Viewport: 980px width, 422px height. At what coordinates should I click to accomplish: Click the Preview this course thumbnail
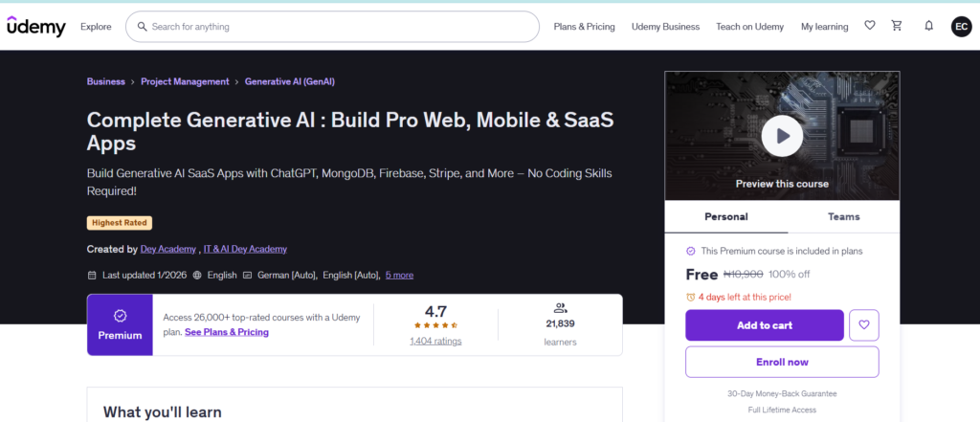[782, 136]
